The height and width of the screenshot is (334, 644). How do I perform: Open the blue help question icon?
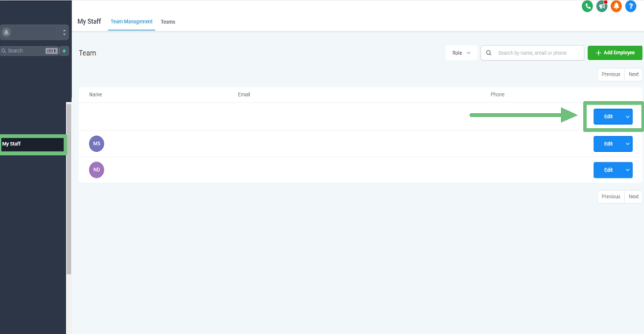630,6
